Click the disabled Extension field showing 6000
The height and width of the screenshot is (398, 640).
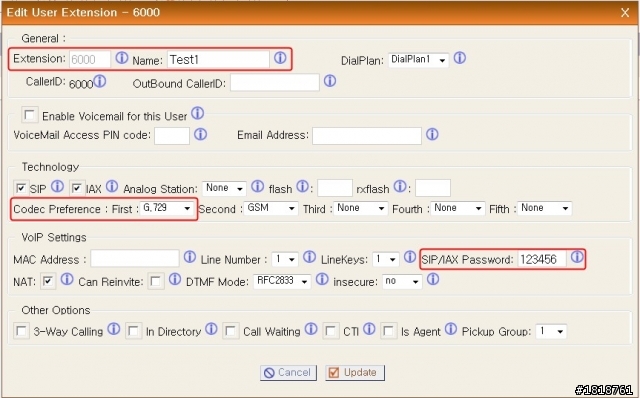90,60
